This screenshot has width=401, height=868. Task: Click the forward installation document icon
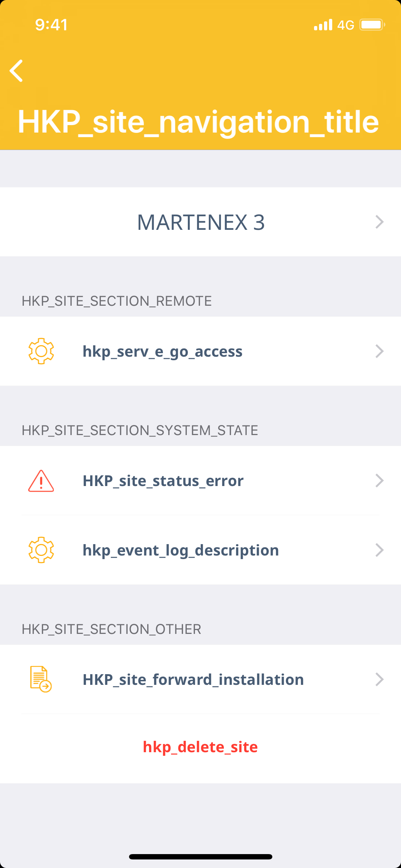[x=41, y=679]
